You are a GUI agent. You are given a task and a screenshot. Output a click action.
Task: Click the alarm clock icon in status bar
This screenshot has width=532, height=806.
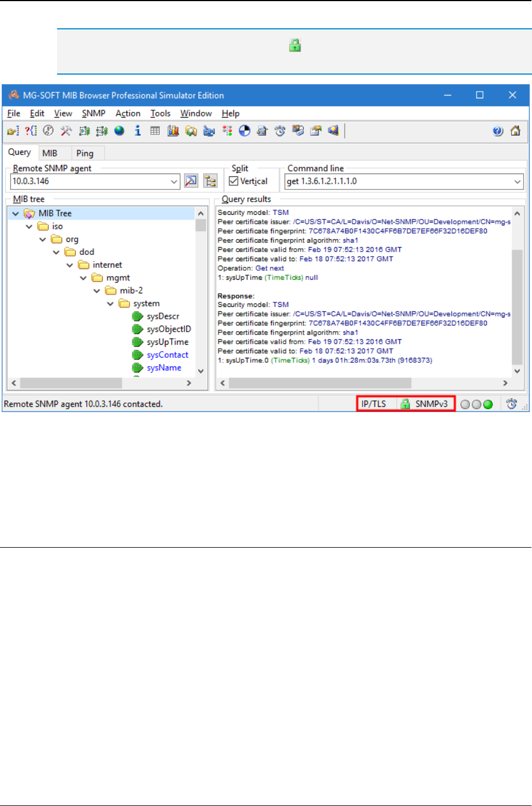pos(512,404)
